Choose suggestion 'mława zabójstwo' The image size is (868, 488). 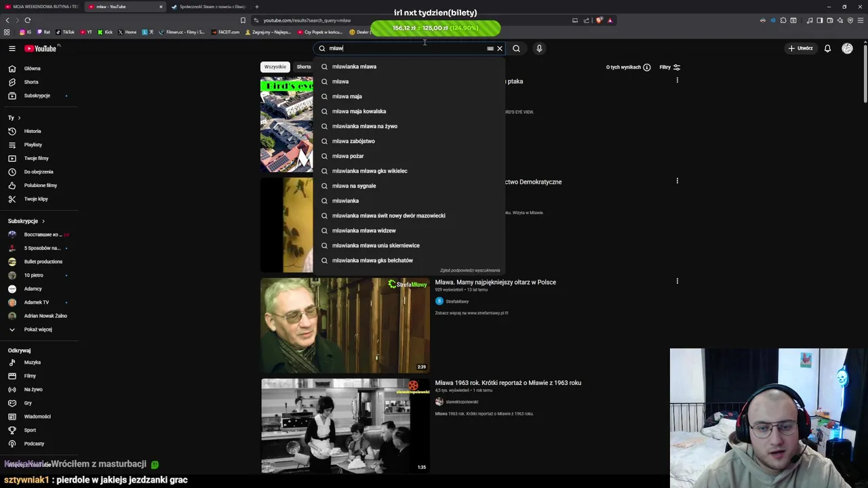(410, 141)
